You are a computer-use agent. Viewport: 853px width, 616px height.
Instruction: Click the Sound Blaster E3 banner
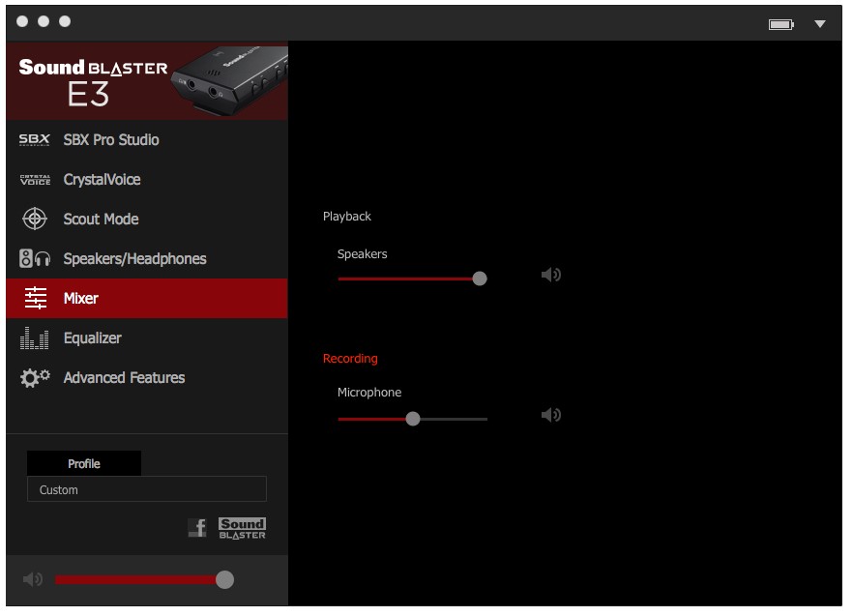(147, 82)
